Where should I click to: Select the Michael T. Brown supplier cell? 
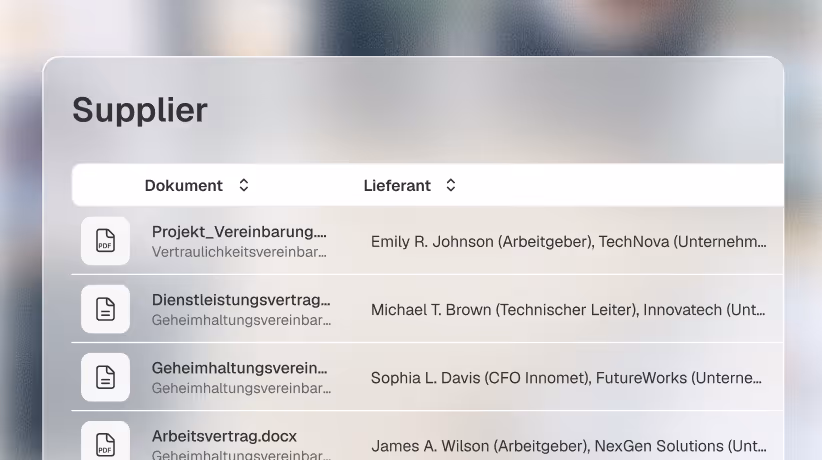click(568, 310)
